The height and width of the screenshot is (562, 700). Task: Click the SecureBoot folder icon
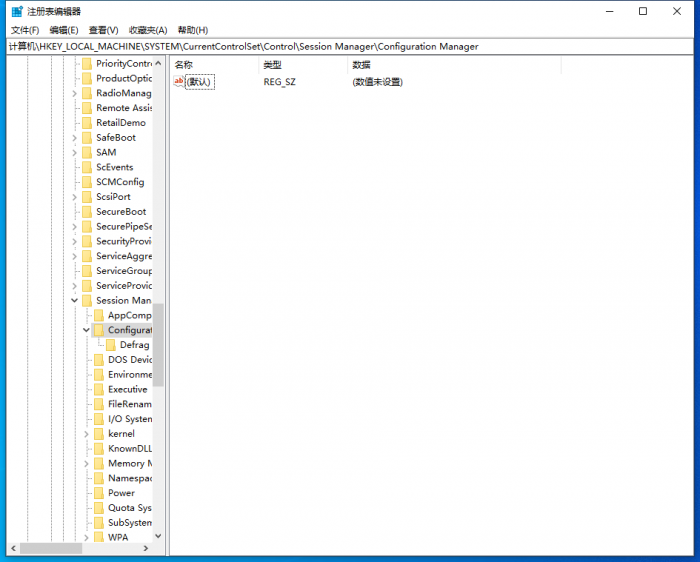point(87,212)
